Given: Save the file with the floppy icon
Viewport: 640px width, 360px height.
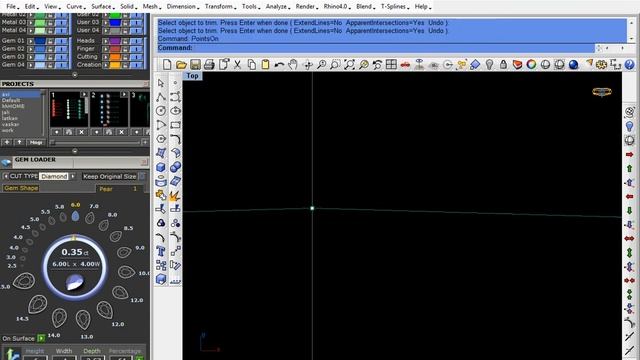Looking at the screenshot, I should coord(195,64).
